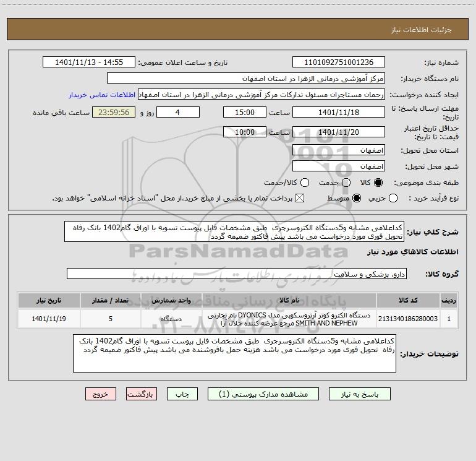The image size is (476, 461).
Task: Click the شرح کلی نیاز description box
Action: coord(234,231)
